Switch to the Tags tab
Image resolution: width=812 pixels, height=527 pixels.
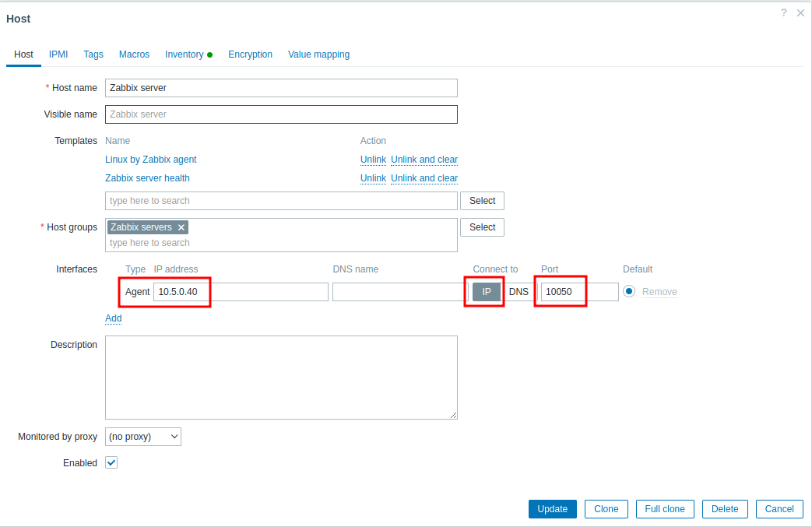pos(93,54)
